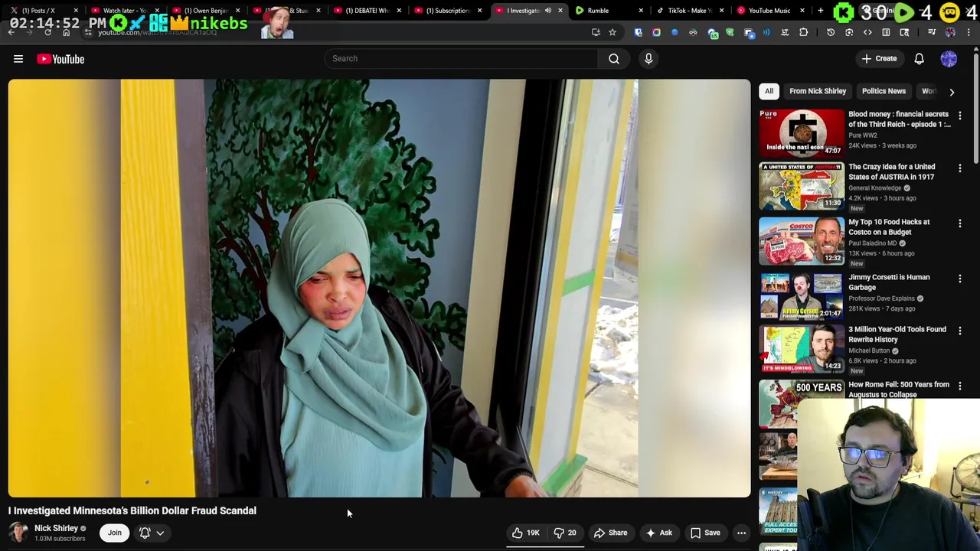Click the page vertical scrollbar

976,107
